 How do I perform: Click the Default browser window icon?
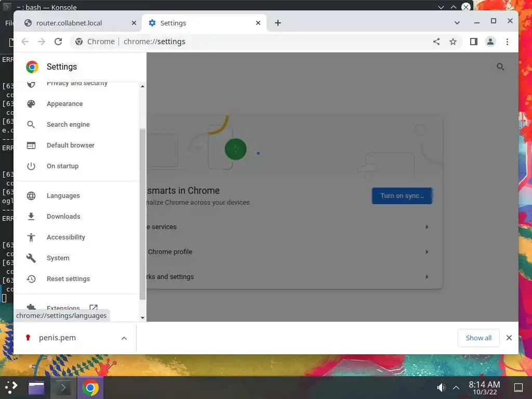point(31,145)
